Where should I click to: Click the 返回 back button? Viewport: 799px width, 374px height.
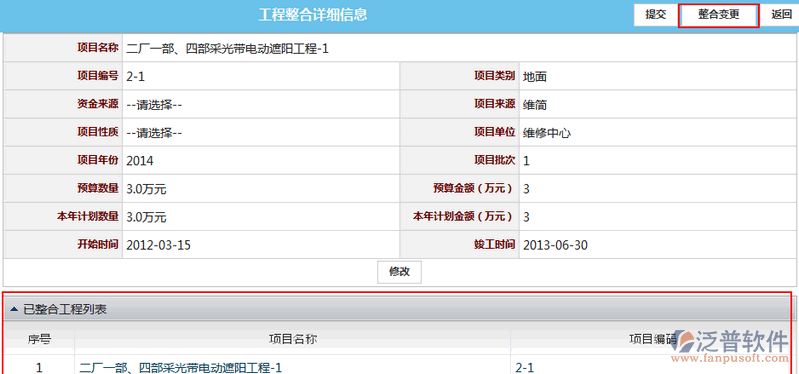click(x=781, y=15)
